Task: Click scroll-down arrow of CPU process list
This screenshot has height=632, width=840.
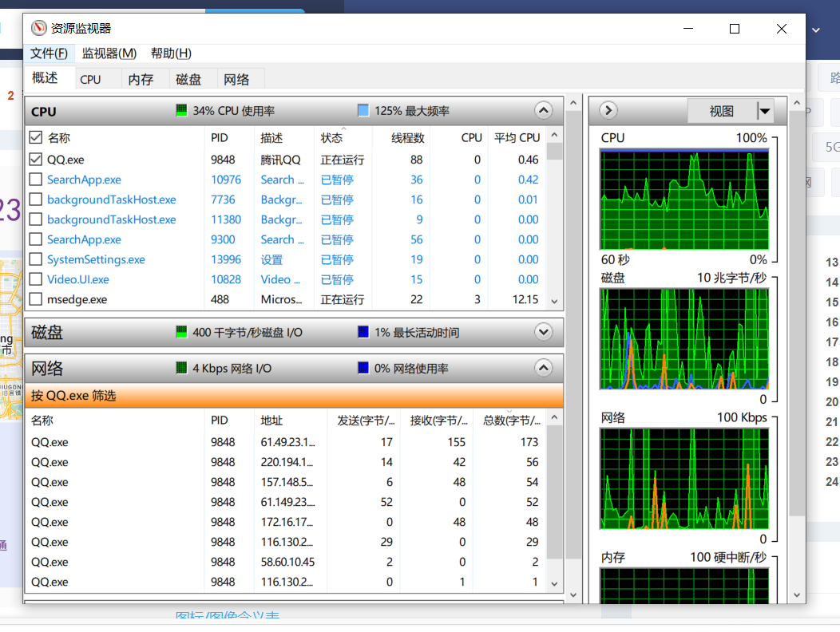Action: click(554, 302)
